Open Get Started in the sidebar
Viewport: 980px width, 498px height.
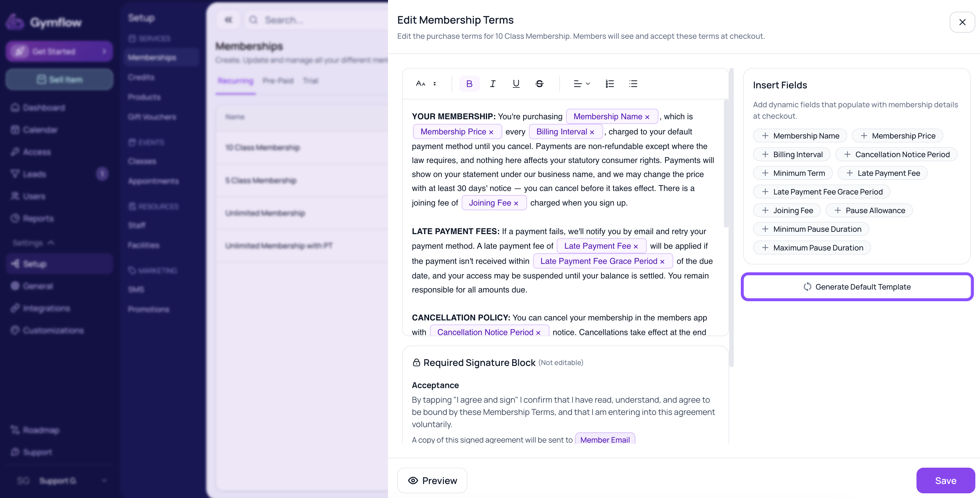(59, 51)
